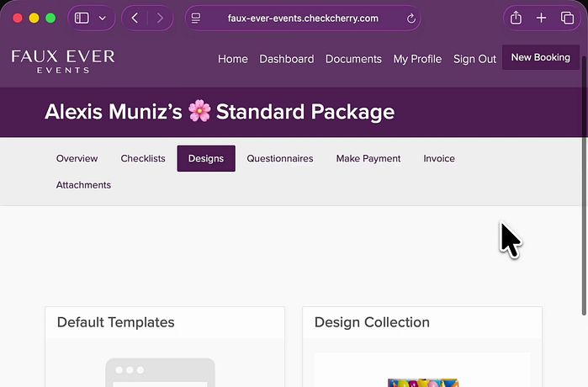Screen dimensions: 588x387
Task: Open Documents from the top navigation
Action: 353,59
